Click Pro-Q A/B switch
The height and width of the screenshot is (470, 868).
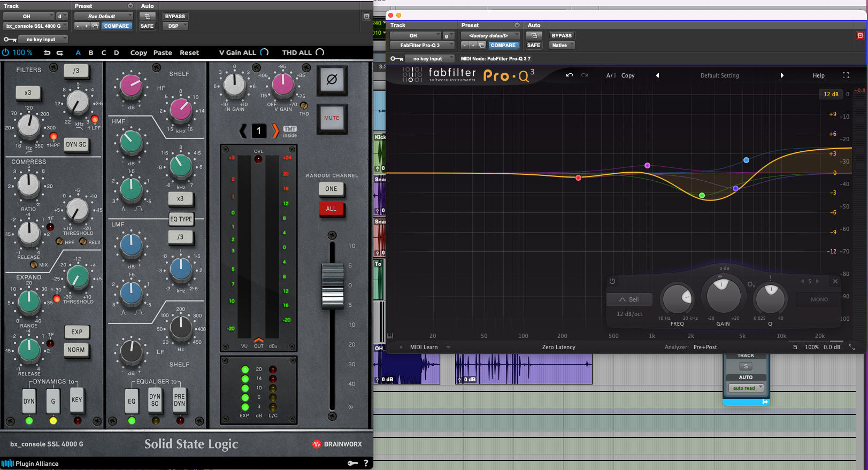tap(611, 75)
